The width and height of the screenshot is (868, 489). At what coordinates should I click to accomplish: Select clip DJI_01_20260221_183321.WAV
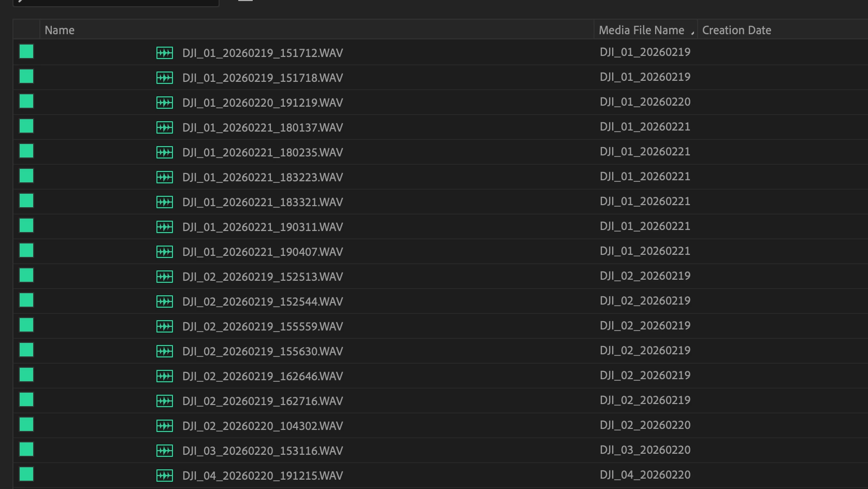tap(263, 202)
